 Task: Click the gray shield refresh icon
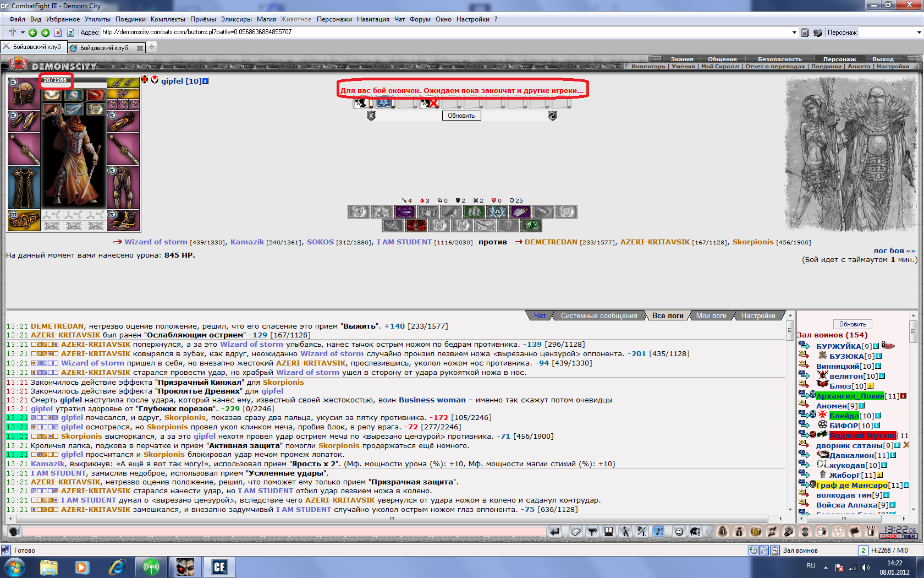pos(552,116)
